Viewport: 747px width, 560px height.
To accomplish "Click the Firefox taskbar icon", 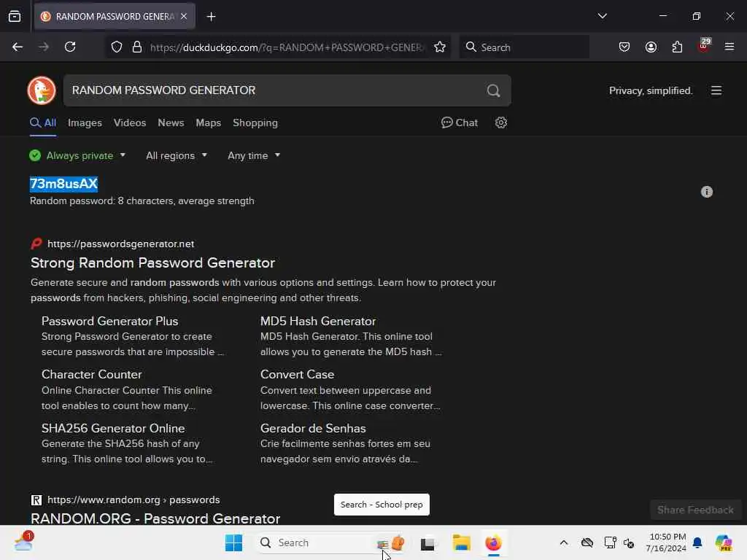I will (494, 542).
